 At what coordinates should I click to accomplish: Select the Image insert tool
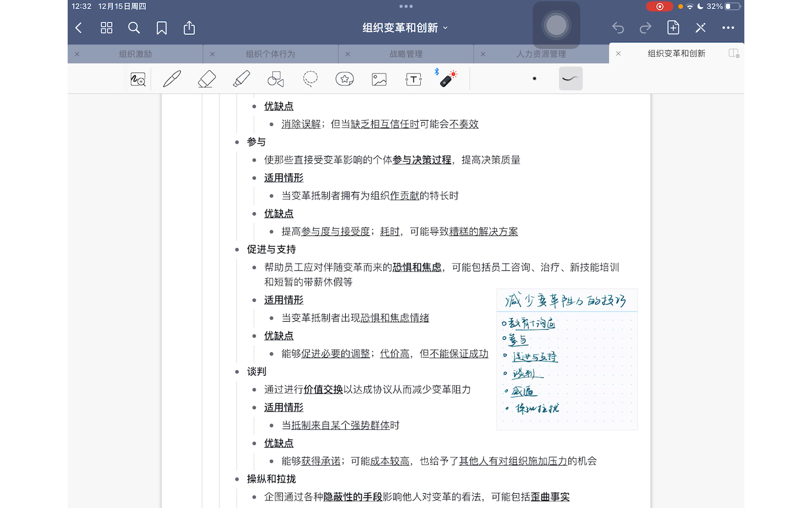[379, 79]
